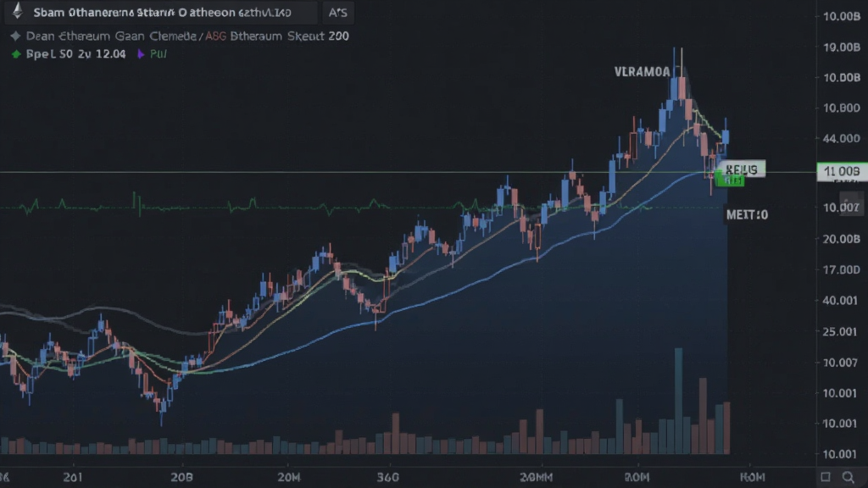Click the 20M time axis label

click(289, 477)
